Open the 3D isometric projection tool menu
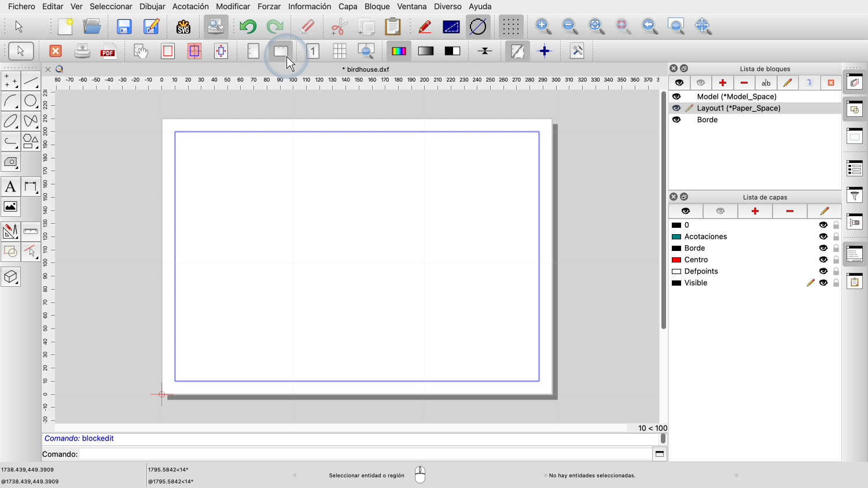 tap(10, 277)
